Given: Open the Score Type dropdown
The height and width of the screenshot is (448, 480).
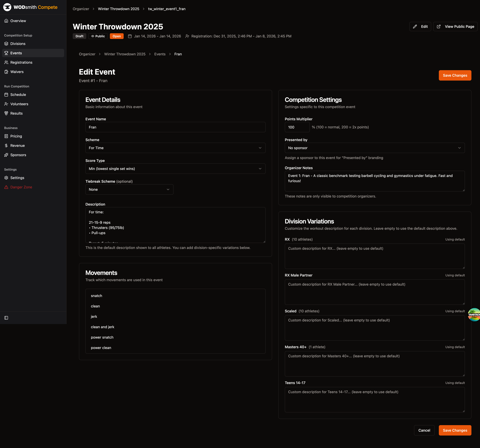Looking at the screenshot, I should click(x=175, y=169).
